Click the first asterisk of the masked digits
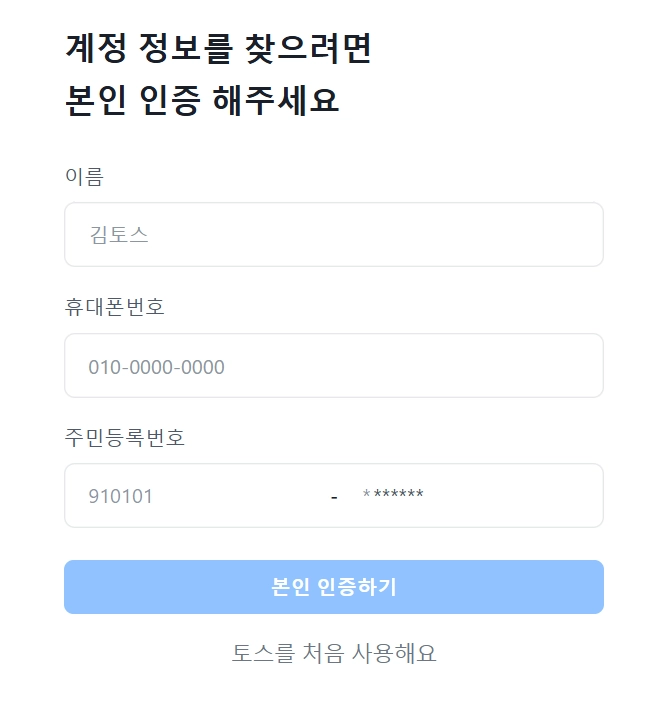 366,493
